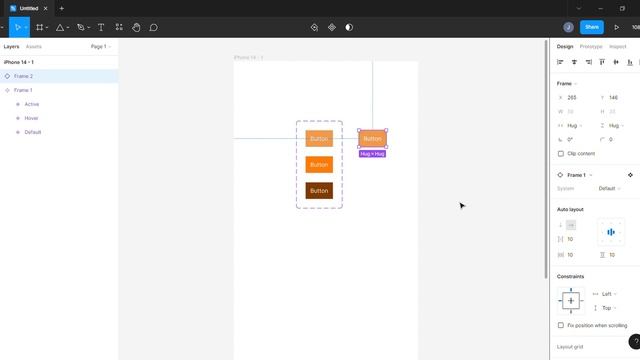Image resolution: width=640 pixels, height=360 pixels.
Task: Switch to the Design tab
Action: (x=565, y=47)
